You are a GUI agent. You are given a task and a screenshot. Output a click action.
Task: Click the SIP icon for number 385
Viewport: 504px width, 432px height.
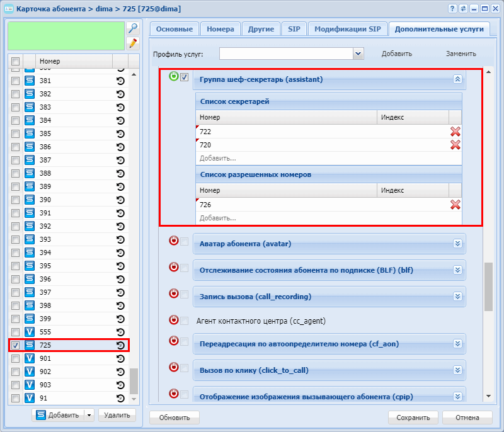[x=30, y=134]
